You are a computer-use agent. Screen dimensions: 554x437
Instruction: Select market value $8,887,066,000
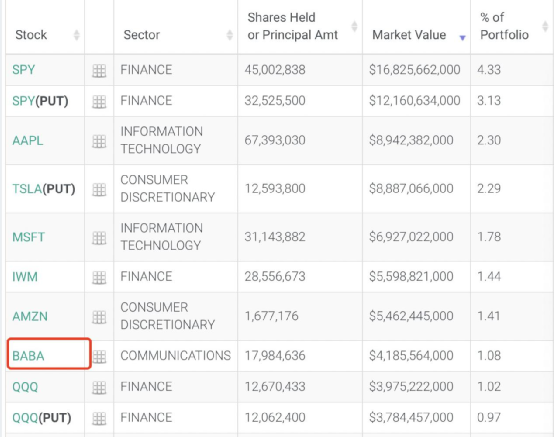click(x=411, y=189)
